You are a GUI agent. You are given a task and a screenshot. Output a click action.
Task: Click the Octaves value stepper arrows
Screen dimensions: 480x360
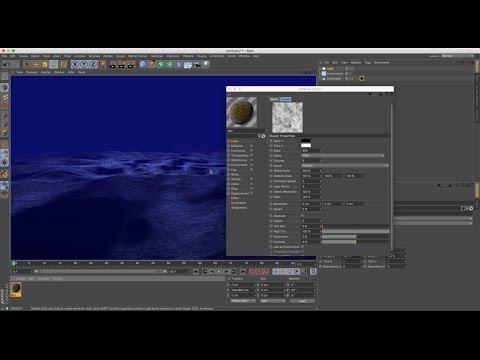pos(321,161)
